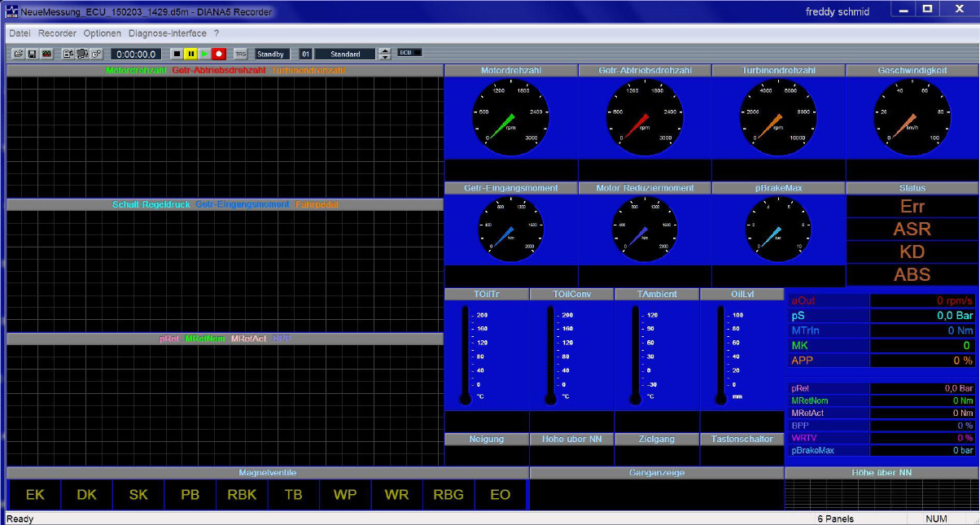980x525 pixels.
Task: Click the layout spinner arrows next to Standard
Action: click(x=384, y=54)
